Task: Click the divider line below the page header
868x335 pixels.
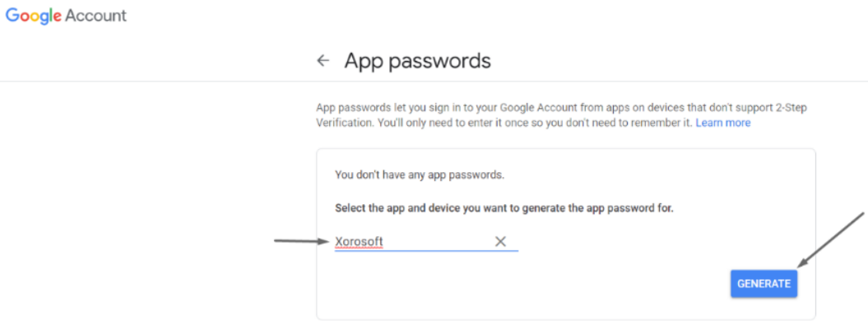Action: coord(434,81)
